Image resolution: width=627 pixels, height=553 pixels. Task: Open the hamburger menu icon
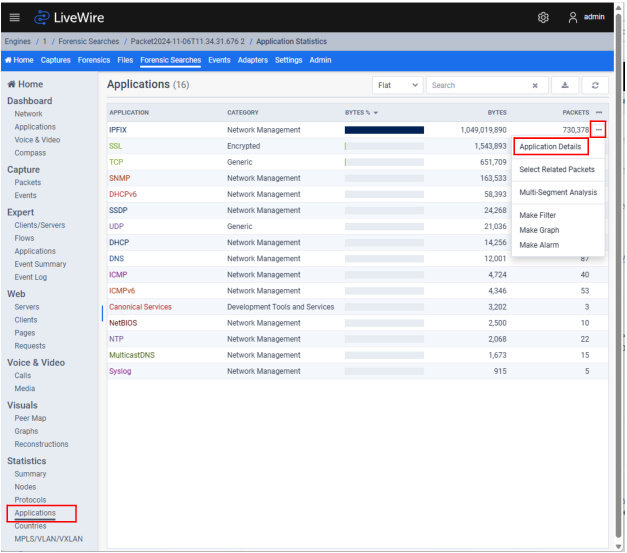click(14, 17)
